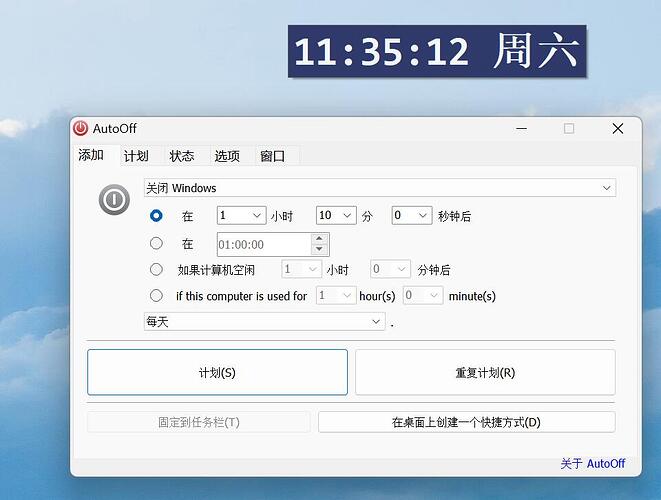Click the 计划(S) button

(218, 372)
